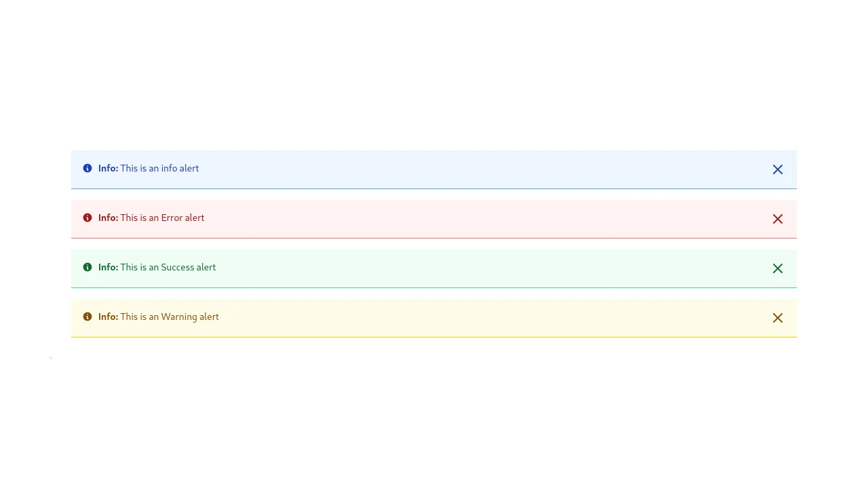The width and height of the screenshot is (868, 488).
Task: Click the "This is an Success alert" text
Action: (x=168, y=267)
